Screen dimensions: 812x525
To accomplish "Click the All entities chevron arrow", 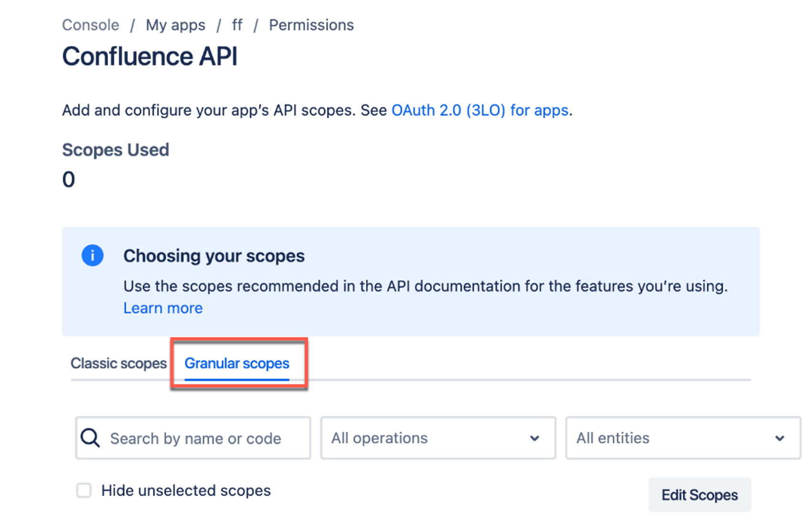I will click(780, 438).
